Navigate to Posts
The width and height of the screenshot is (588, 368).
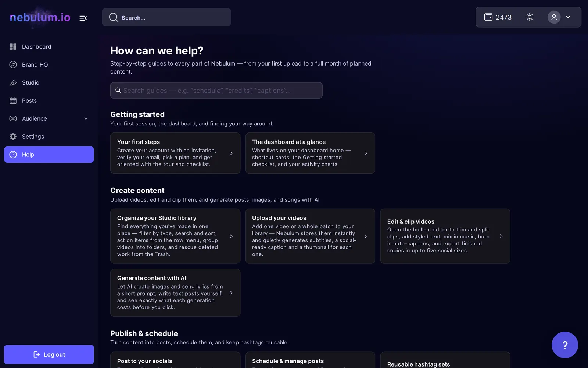point(49,101)
